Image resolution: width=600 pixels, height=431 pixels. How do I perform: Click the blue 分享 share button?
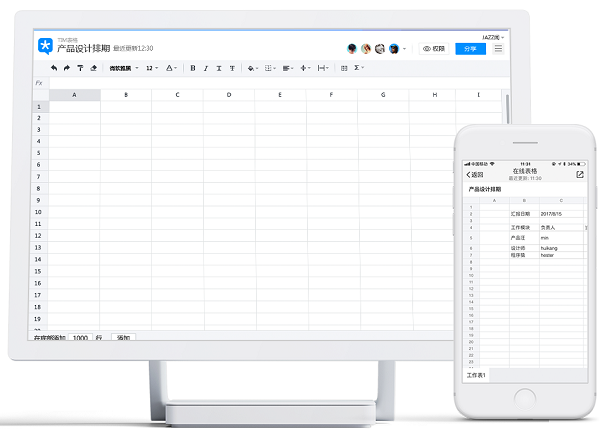[469, 48]
